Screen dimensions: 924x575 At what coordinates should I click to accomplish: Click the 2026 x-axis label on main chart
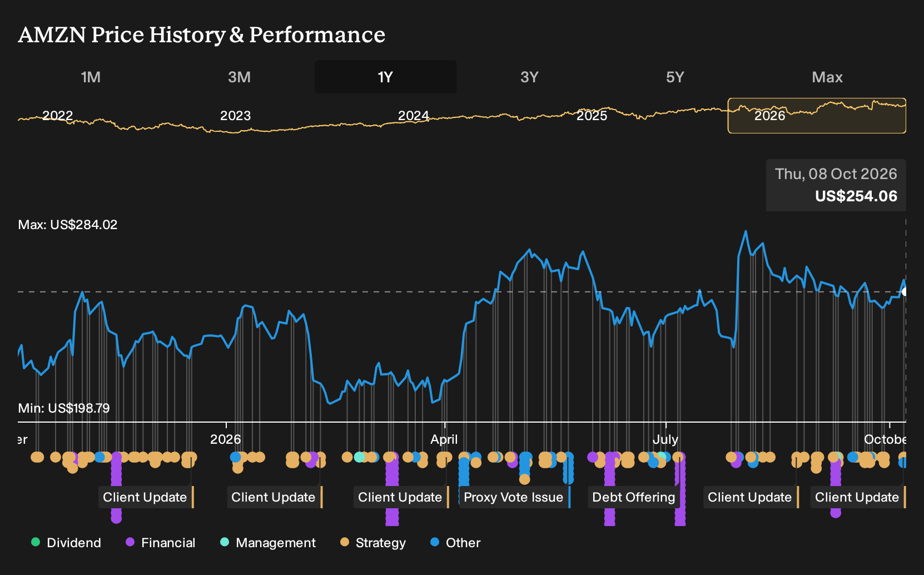point(226,439)
